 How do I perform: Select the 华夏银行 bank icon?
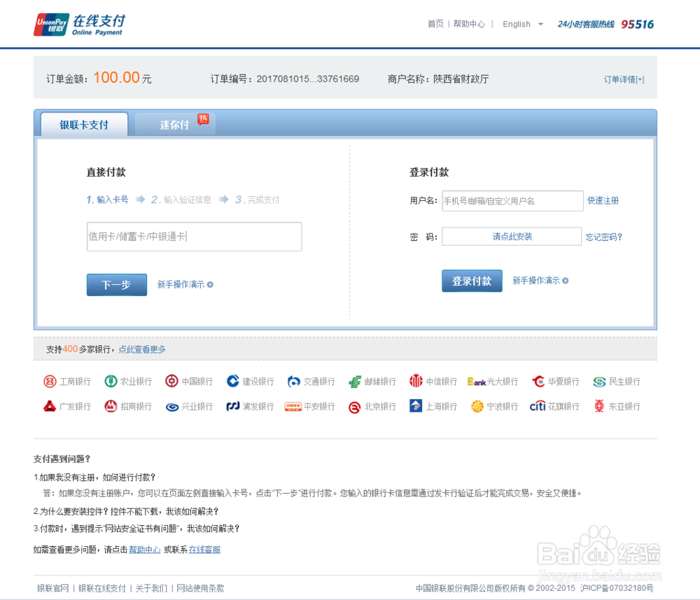click(538, 382)
